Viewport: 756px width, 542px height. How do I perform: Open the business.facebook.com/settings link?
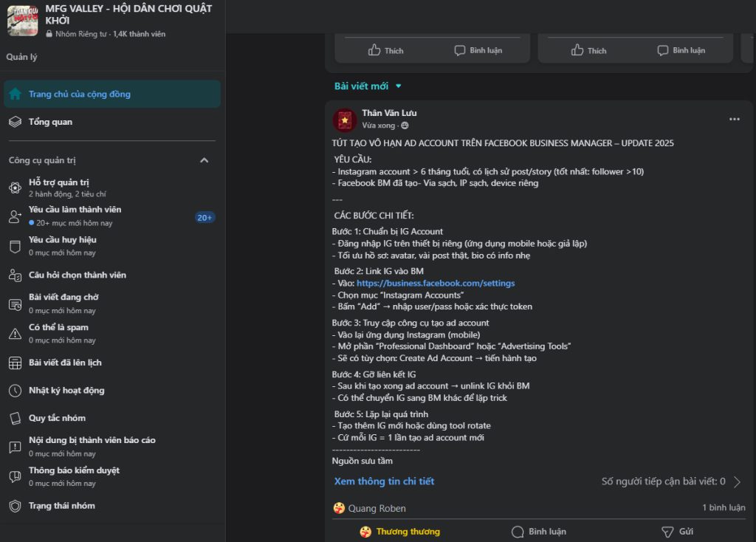click(x=436, y=283)
